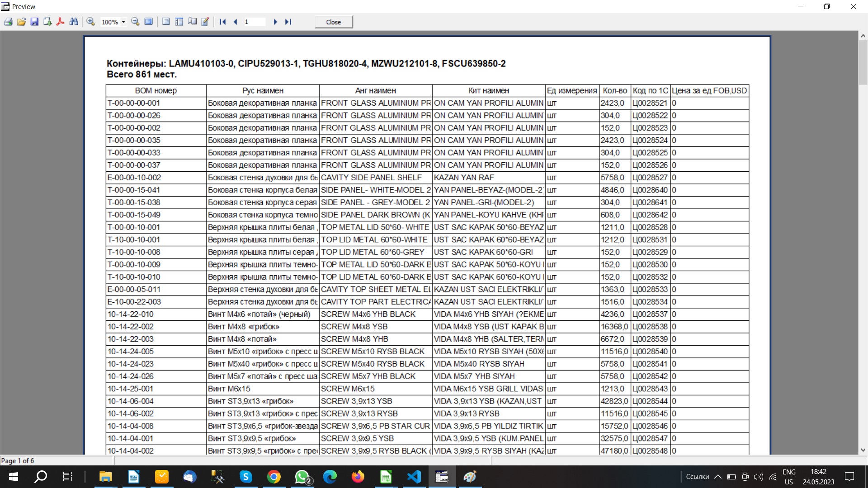Open the 100% zoom level dropdown

[x=123, y=22]
